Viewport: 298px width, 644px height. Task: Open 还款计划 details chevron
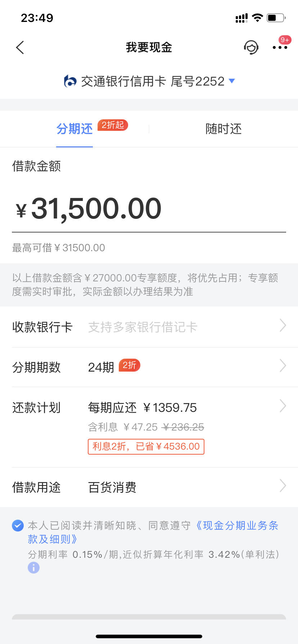click(283, 406)
